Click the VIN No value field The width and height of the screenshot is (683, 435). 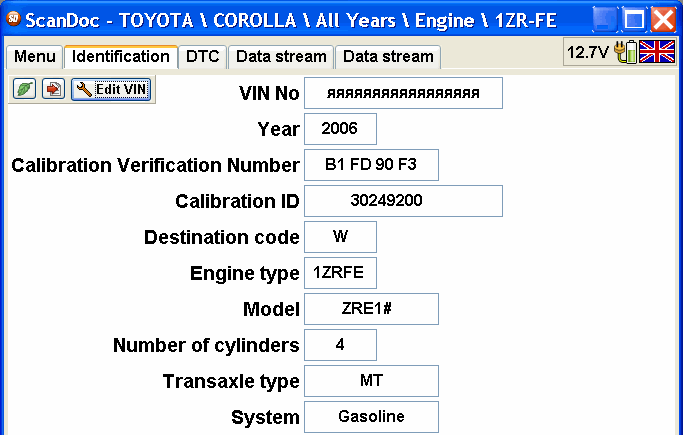[403, 93]
